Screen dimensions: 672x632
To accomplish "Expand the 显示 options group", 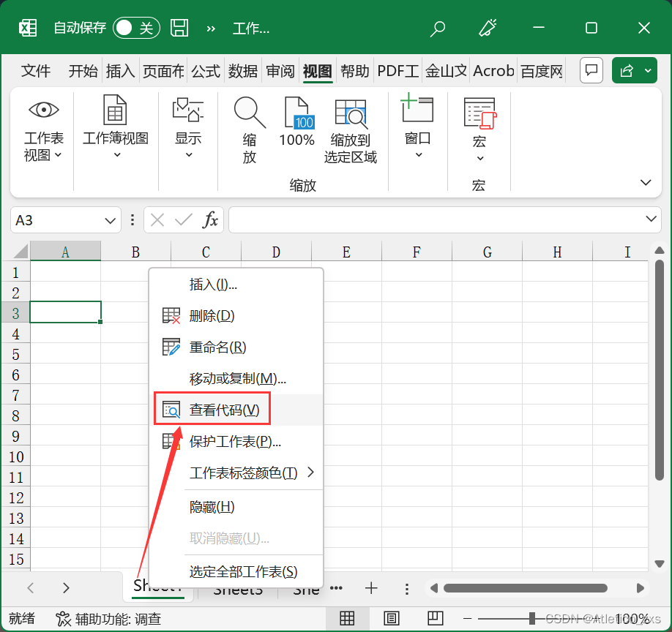I will (188, 127).
